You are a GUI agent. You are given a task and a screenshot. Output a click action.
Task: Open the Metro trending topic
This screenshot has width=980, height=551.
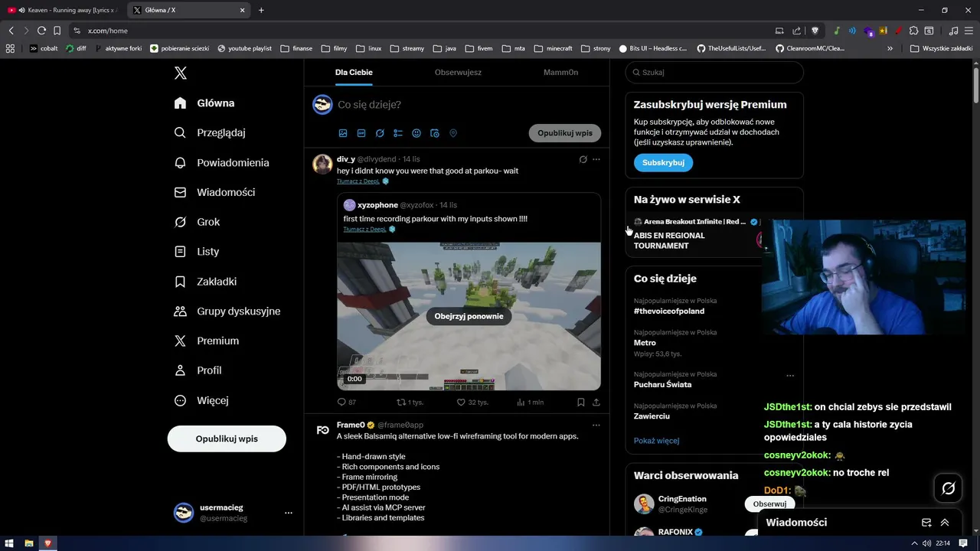click(645, 343)
